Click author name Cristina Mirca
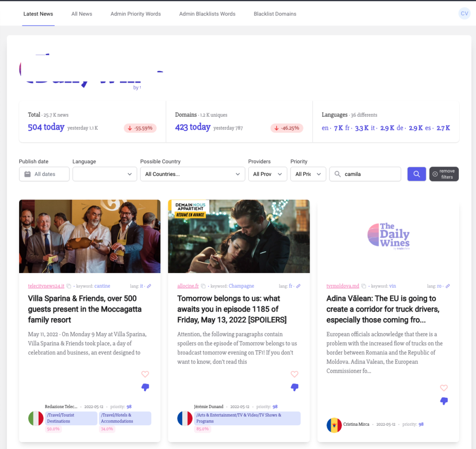The height and width of the screenshot is (449, 476). tap(356, 424)
